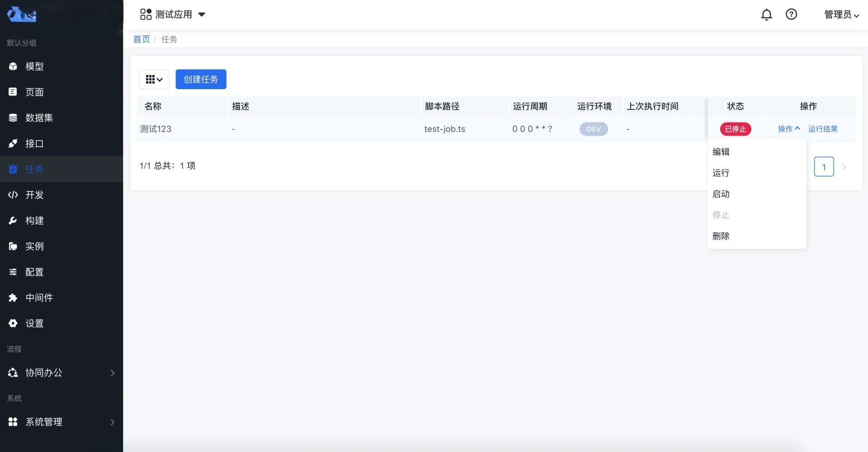This screenshot has height=452, width=868.
Task: Click the puzzle icon beside 中间件
Action: pos(13,298)
